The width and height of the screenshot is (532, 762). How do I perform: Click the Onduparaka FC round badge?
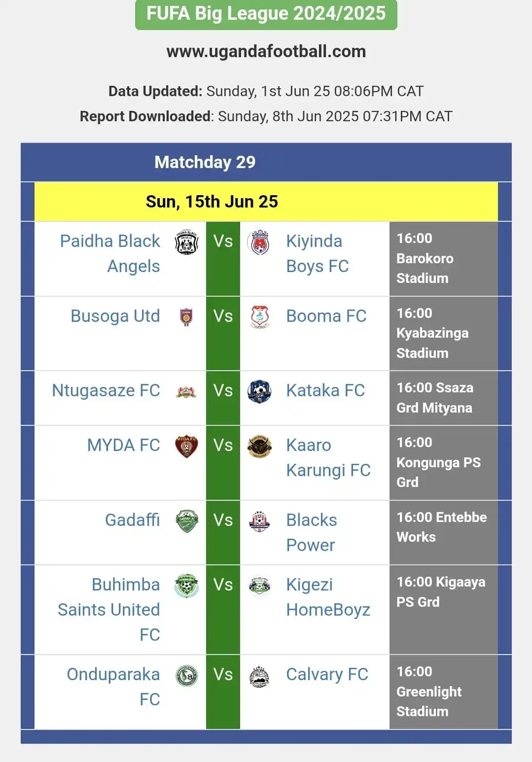pyautogui.click(x=187, y=675)
